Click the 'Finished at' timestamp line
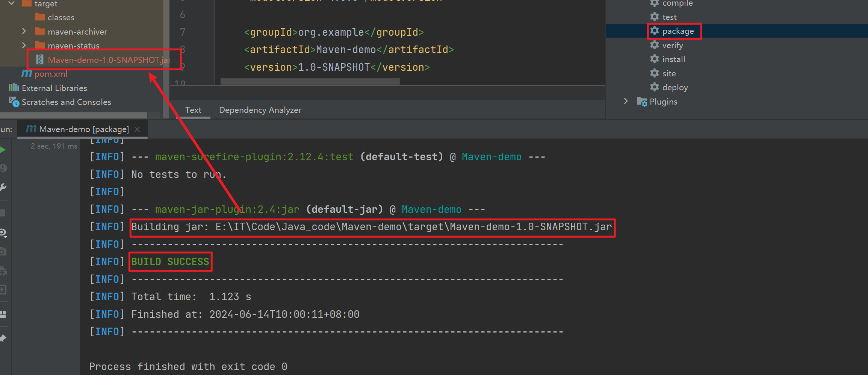This screenshot has width=868, height=375. click(x=245, y=314)
